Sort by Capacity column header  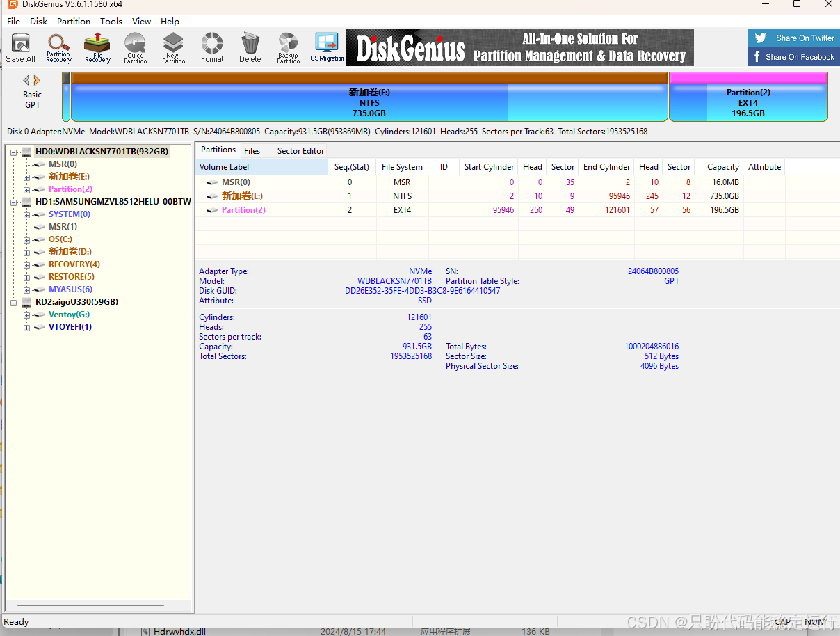coord(719,167)
